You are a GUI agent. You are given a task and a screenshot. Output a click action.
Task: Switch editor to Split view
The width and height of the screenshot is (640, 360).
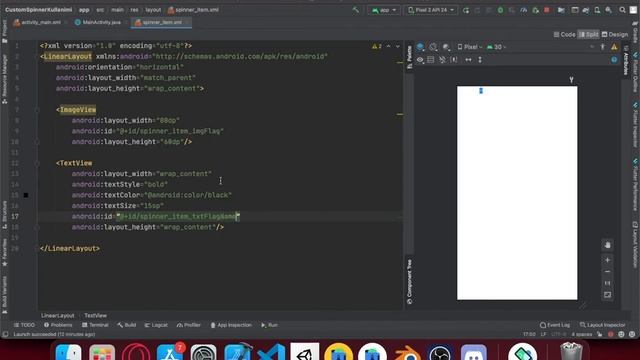pyautogui.click(x=588, y=34)
